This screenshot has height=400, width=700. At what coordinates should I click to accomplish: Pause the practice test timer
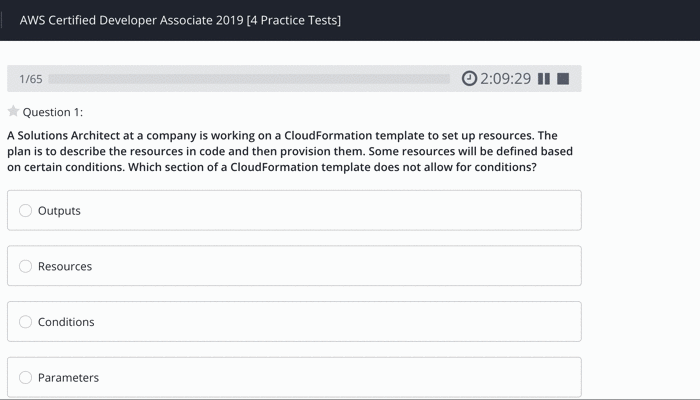pos(544,79)
